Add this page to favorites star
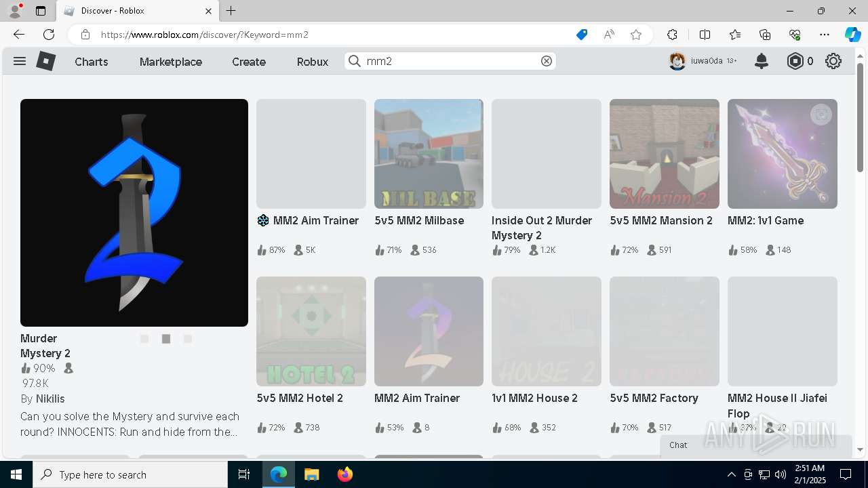 coord(636,35)
